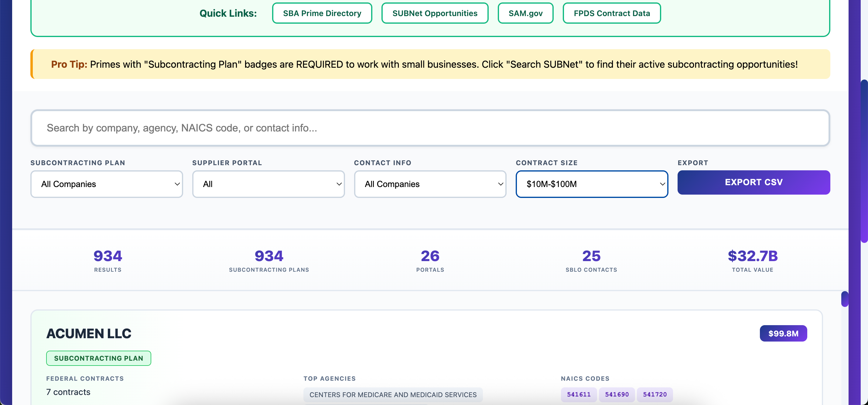Click the green Subcontracting Plan badge
This screenshot has width=868, height=405.
point(98,358)
